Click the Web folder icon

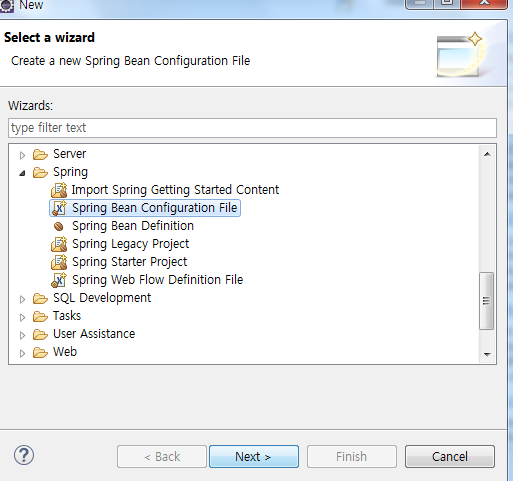coord(40,352)
